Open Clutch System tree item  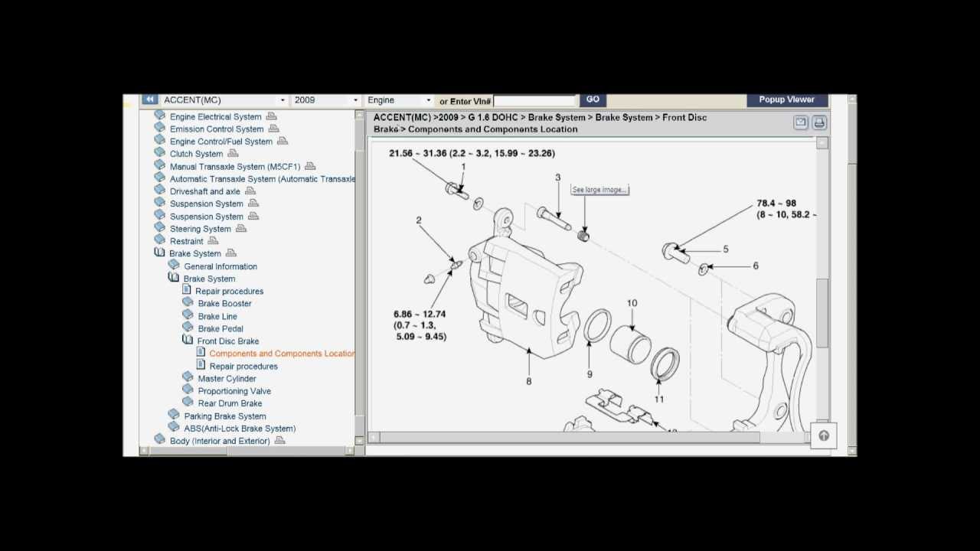point(197,154)
